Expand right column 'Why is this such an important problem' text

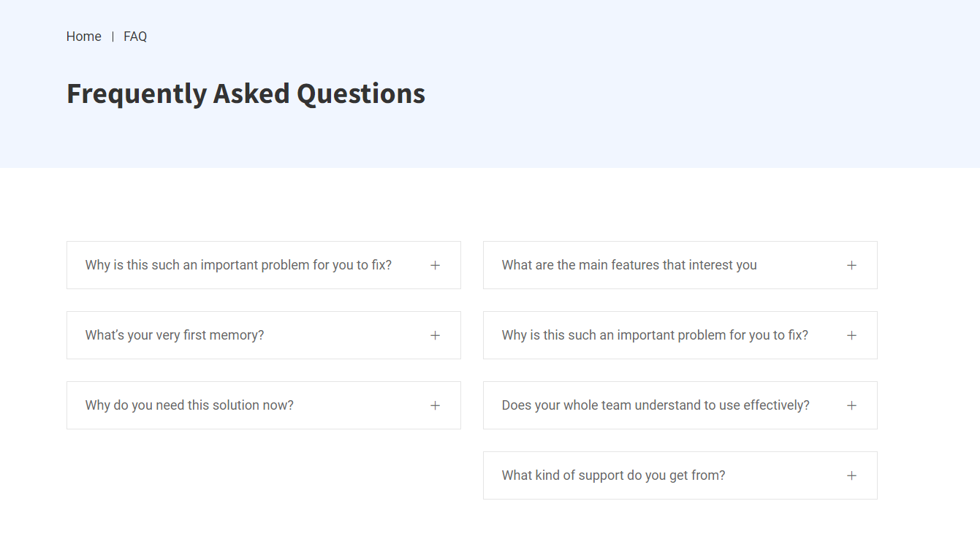pos(655,335)
